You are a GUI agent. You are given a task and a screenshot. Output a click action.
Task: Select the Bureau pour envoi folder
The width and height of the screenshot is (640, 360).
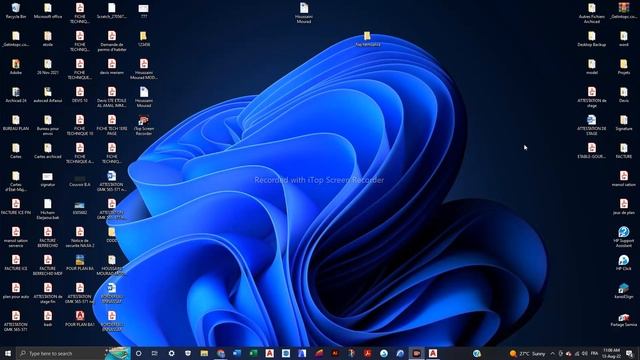48,125
